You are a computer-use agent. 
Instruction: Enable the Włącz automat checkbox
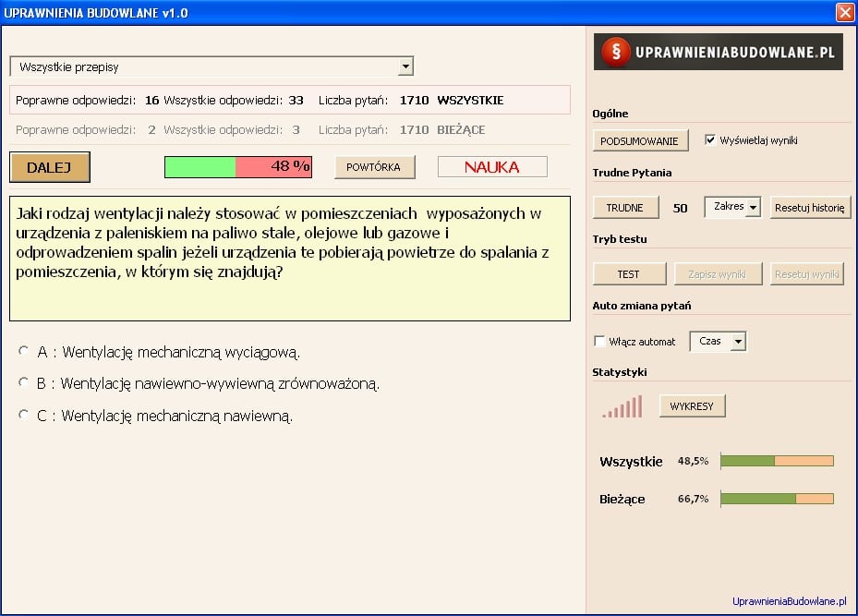pyautogui.click(x=599, y=341)
